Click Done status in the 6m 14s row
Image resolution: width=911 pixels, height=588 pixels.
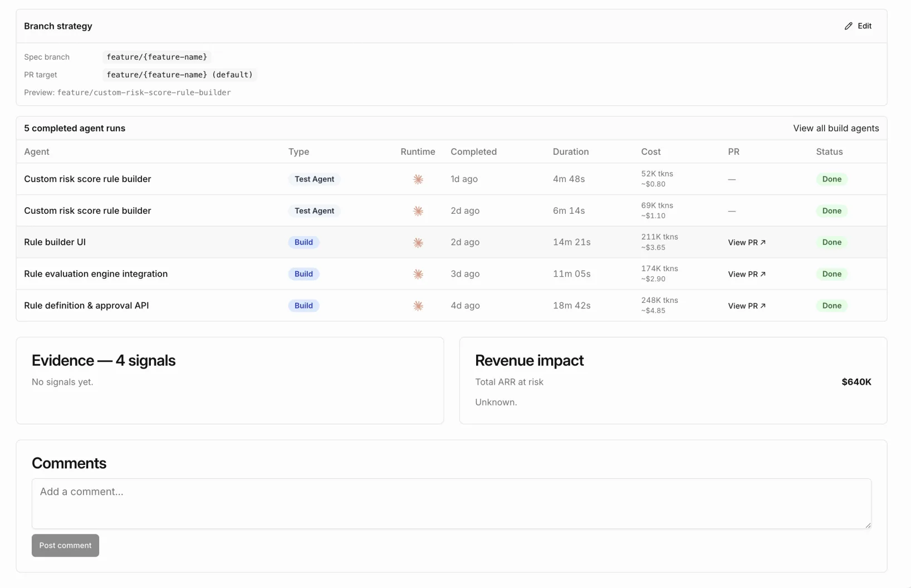click(x=831, y=211)
